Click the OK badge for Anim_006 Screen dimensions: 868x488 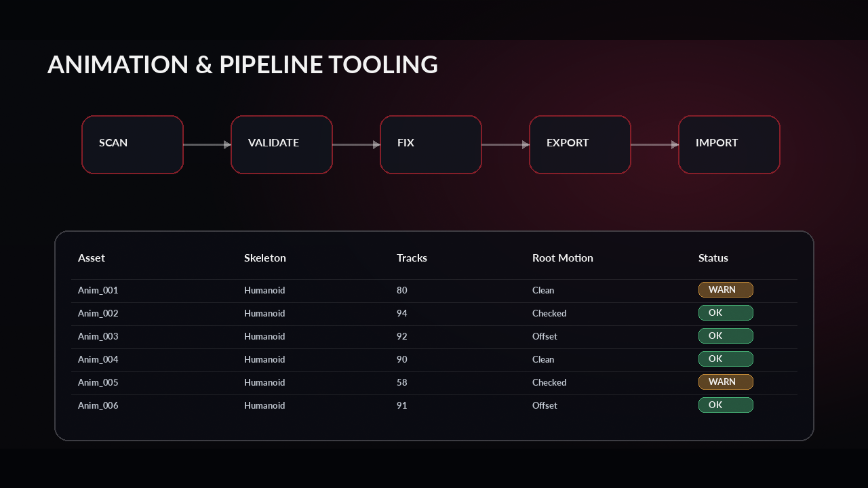726,405
